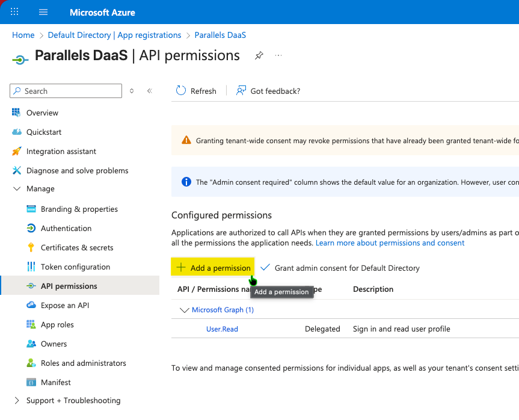Open Certificates & secrets in sidebar
The width and height of the screenshot is (519, 420).
(76, 248)
